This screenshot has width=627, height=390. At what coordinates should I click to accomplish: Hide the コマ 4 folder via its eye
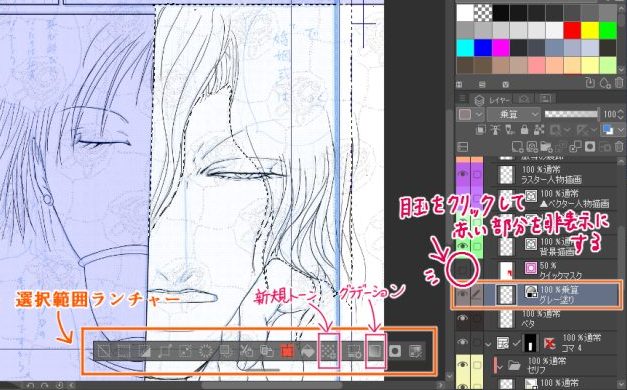[463, 342]
